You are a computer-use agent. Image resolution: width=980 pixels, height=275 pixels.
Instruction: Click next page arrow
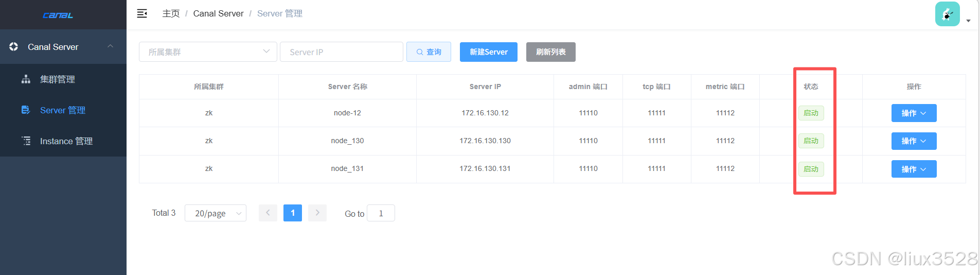tap(317, 213)
